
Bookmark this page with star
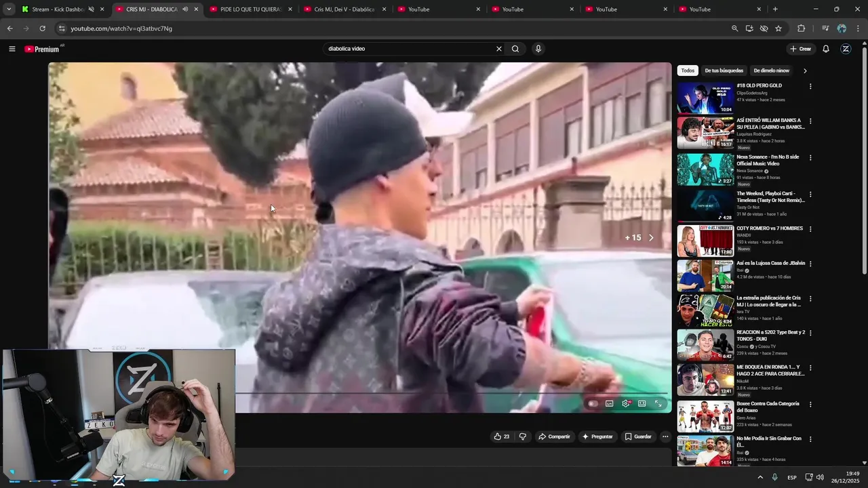coord(778,28)
